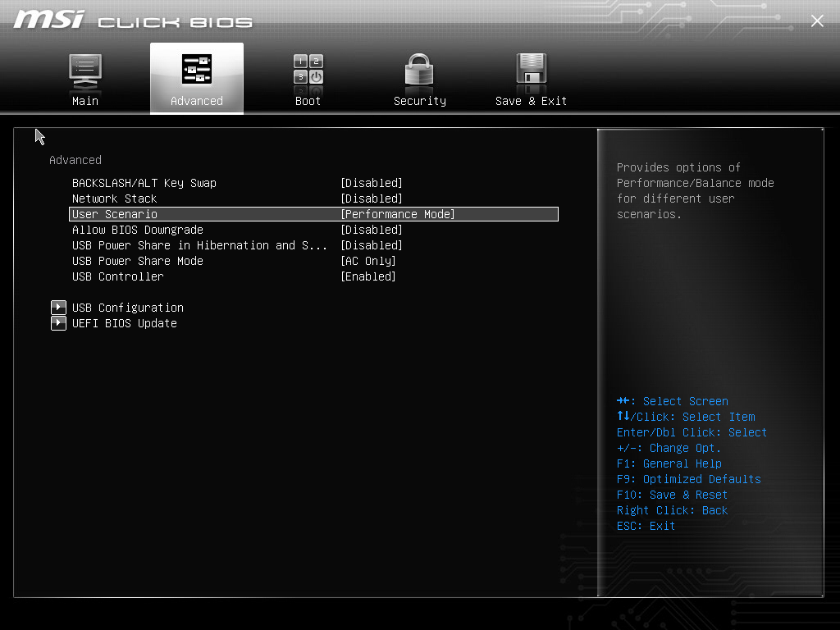Switch to the Security tab label
840x630 pixels.
pos(419,101)
